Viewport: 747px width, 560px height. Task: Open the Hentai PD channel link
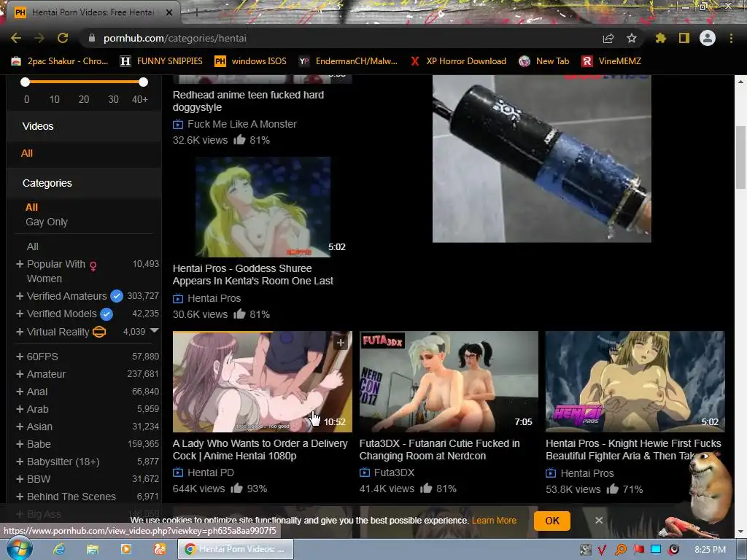point(211,472)
